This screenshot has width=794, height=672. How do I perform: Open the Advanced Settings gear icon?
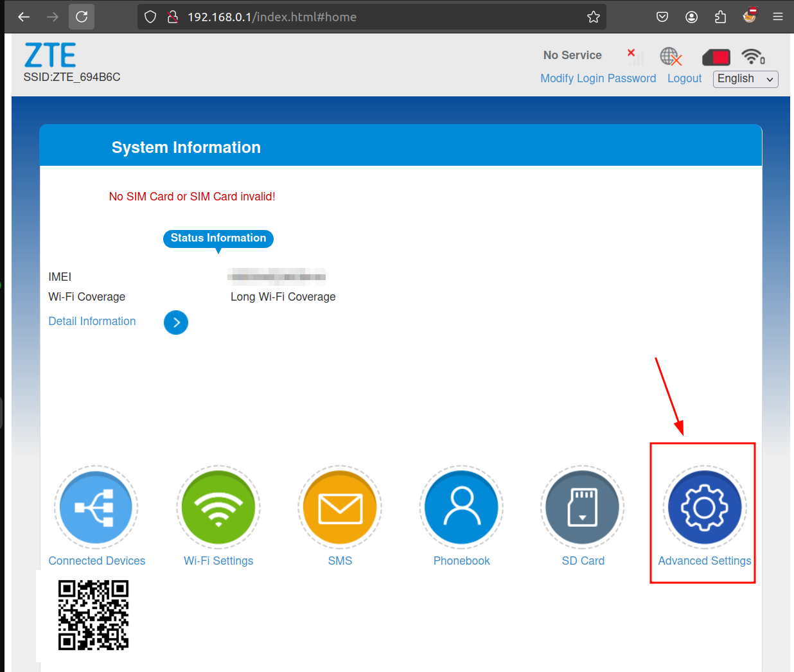705,507
